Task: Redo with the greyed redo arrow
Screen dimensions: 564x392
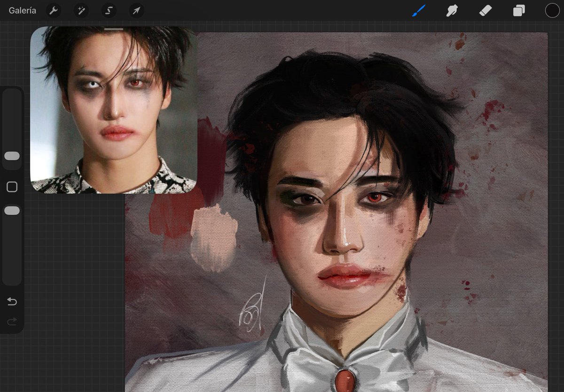Action: [12, 321]
